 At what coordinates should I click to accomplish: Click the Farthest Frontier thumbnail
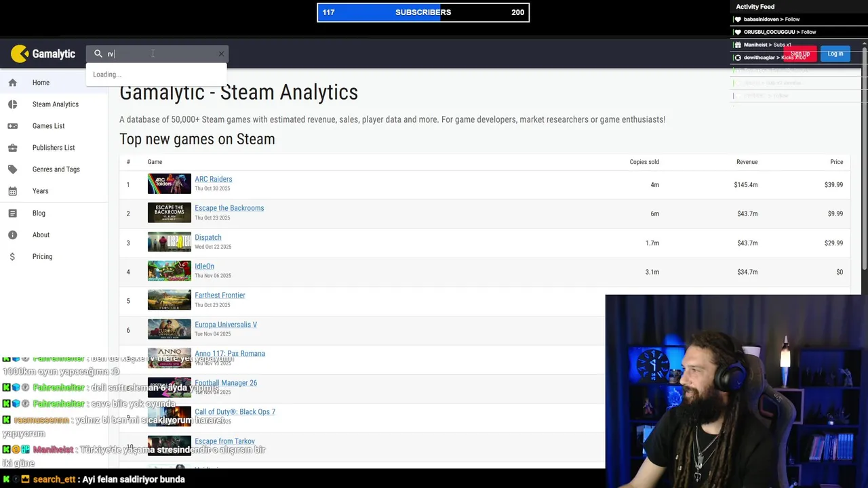(170, 300)
